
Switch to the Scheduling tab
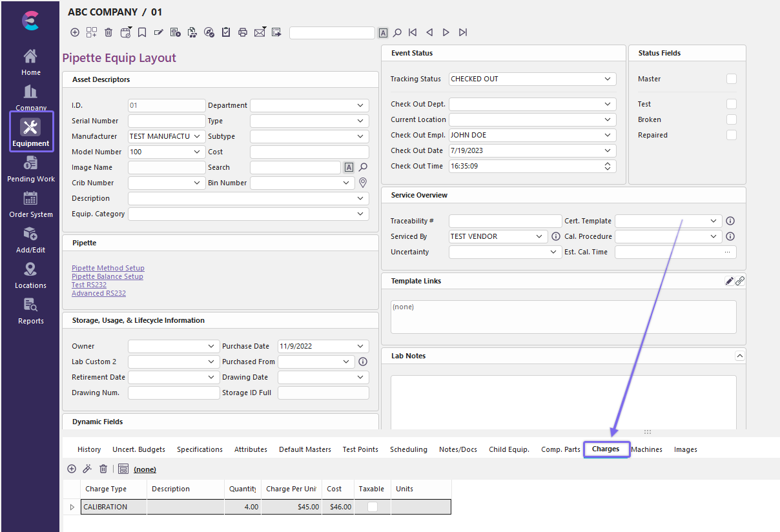tap(408, 449)
